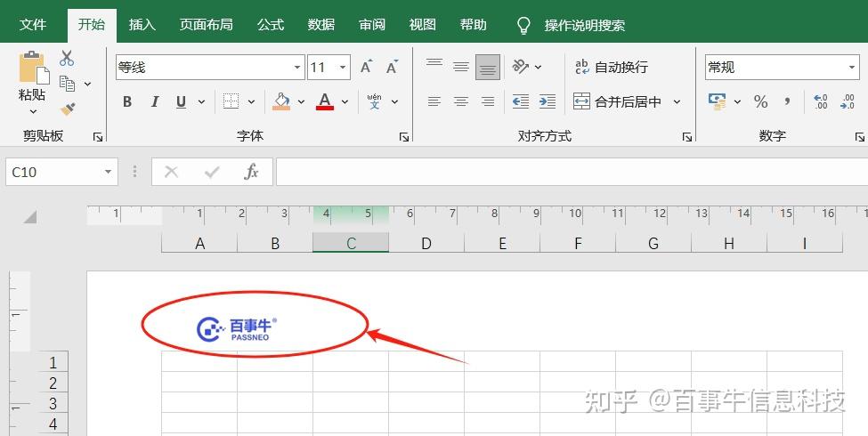Switch to the 插入 tab

pyautogui.click(x=142, y=25)
